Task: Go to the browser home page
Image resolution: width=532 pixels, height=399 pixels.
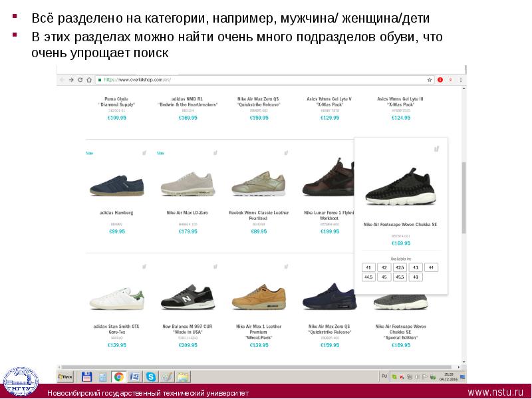Action: point(89,80)
